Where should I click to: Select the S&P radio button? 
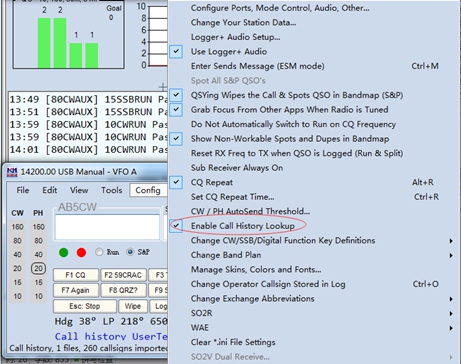click(x=130, y=252)
